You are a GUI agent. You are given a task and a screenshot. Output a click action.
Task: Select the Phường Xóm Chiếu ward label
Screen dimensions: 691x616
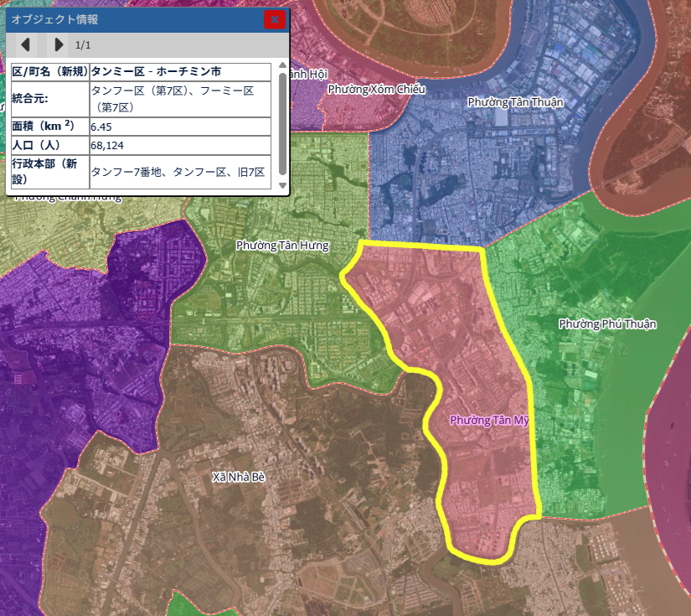(x=377, y=89)
